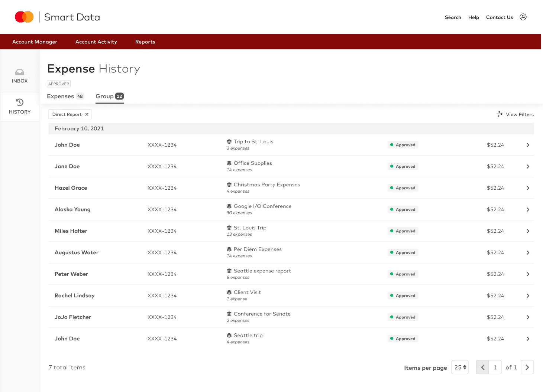Image resolution: width=543 pixels, height=392 pixels.
Task: Open the items per page dropdown
Action: click(x=460, y=367)
